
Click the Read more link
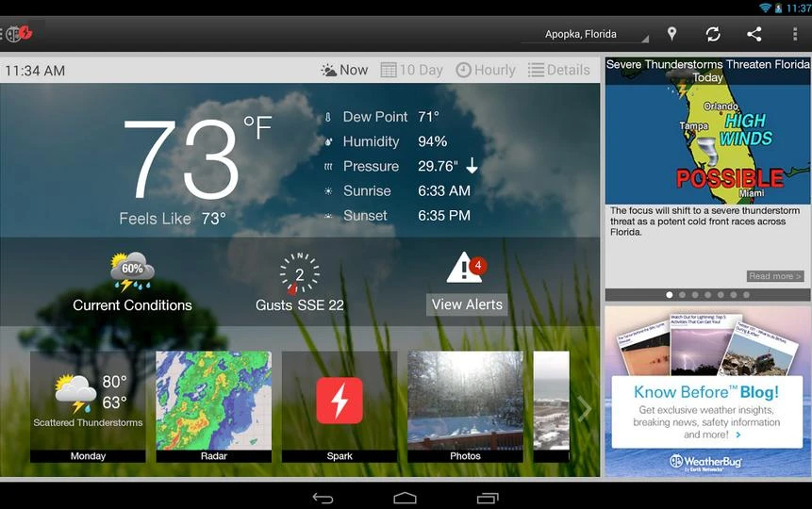pos(775,276)
